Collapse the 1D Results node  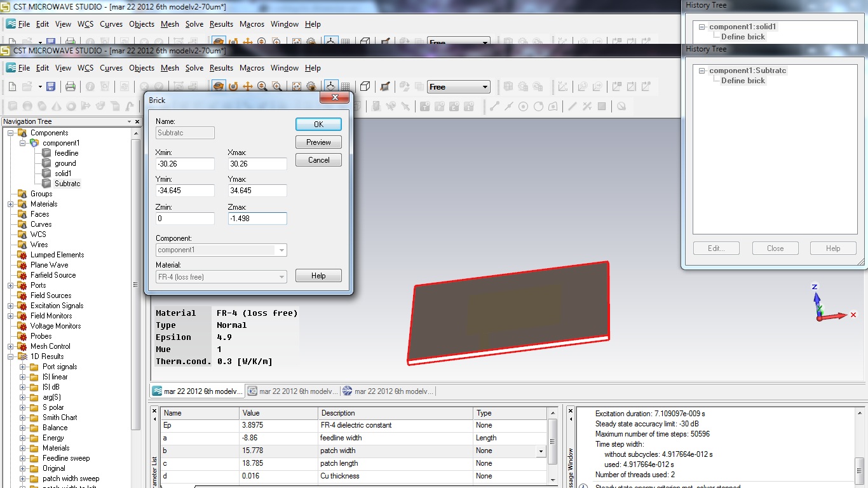click(x=11, y=356)
